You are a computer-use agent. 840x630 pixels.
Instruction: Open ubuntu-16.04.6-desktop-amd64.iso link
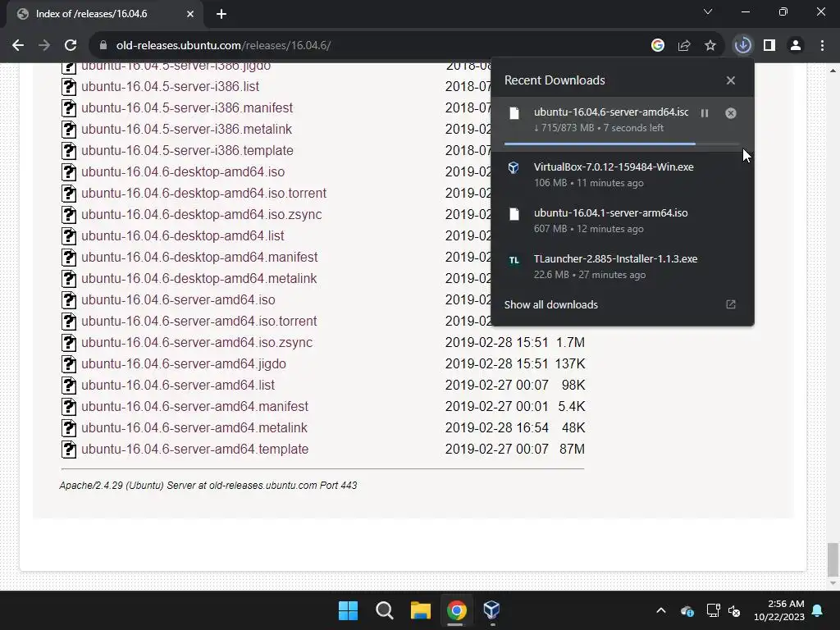[x=183, y=172]
